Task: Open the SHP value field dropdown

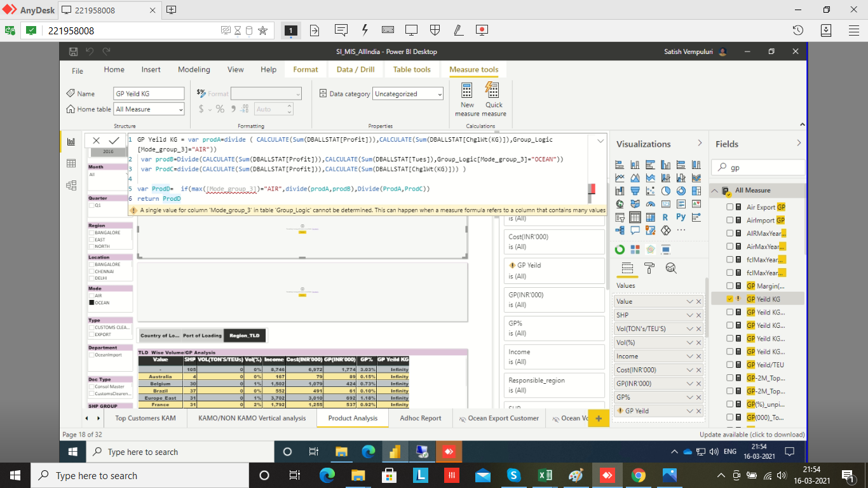Action: pyautogui.click(x=689, y=315)
